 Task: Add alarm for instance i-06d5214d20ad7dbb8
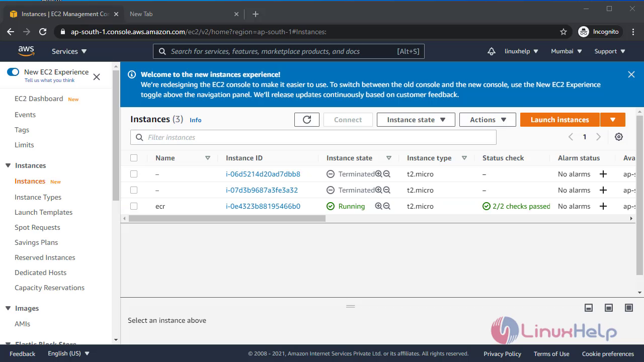603,174
